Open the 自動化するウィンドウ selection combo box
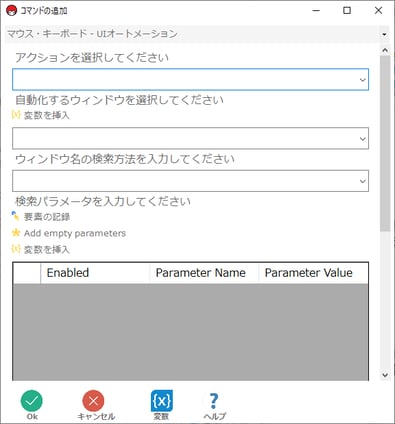This screenshot has width=395, height=424. [x=190, y=138]
